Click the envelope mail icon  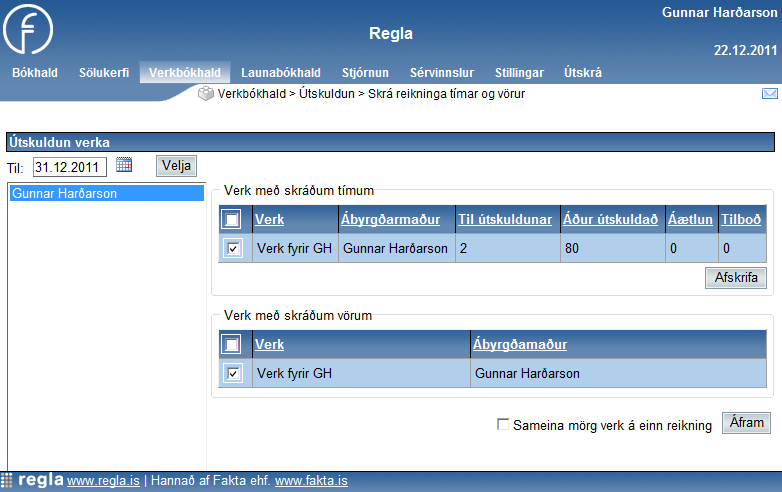click(769, 94)
